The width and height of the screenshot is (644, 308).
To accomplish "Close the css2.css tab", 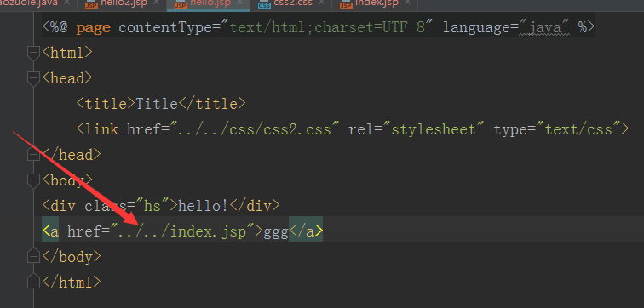I will pyautogui.click(x=321, y=3).
